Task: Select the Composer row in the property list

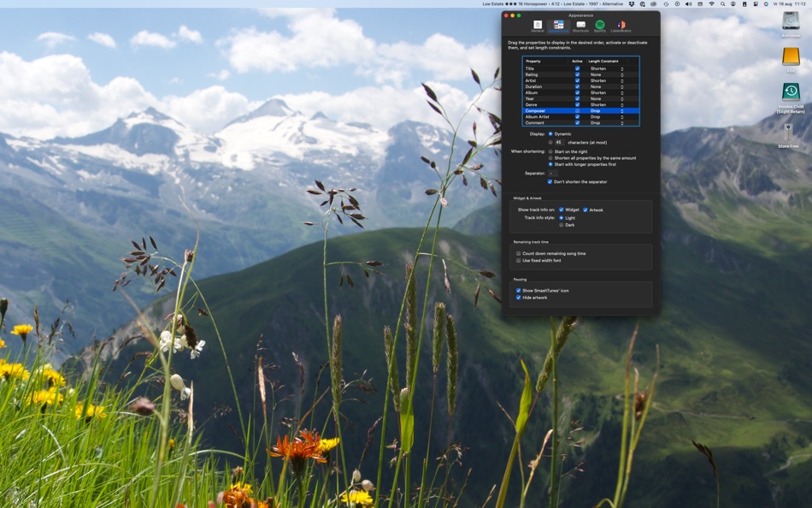Action: [x=538, y=110]
